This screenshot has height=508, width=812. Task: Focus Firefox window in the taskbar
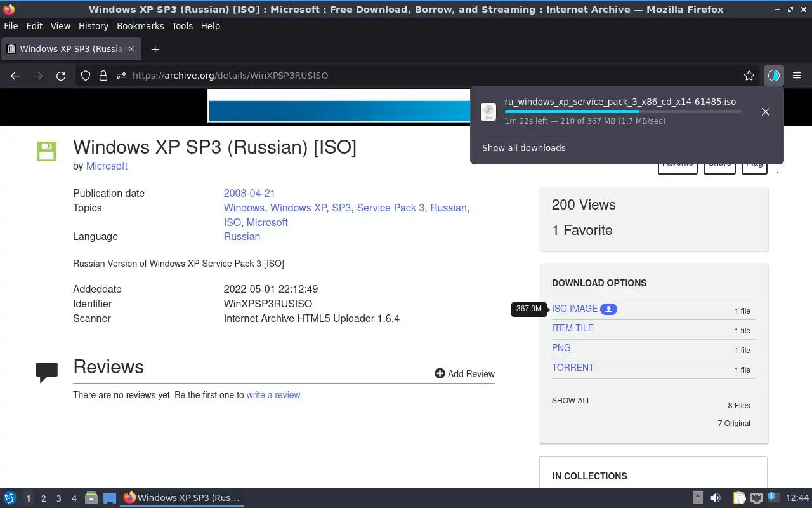click(182, 498)
